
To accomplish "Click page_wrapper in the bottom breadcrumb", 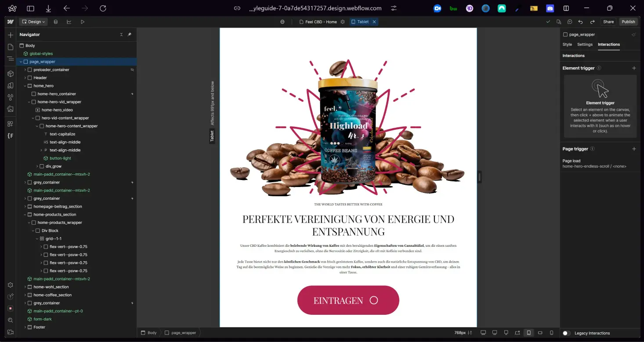I will 181,333.
